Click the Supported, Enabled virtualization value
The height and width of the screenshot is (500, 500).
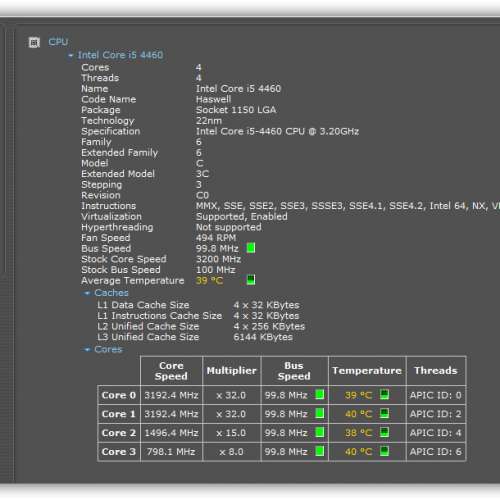tap(242, 217)
